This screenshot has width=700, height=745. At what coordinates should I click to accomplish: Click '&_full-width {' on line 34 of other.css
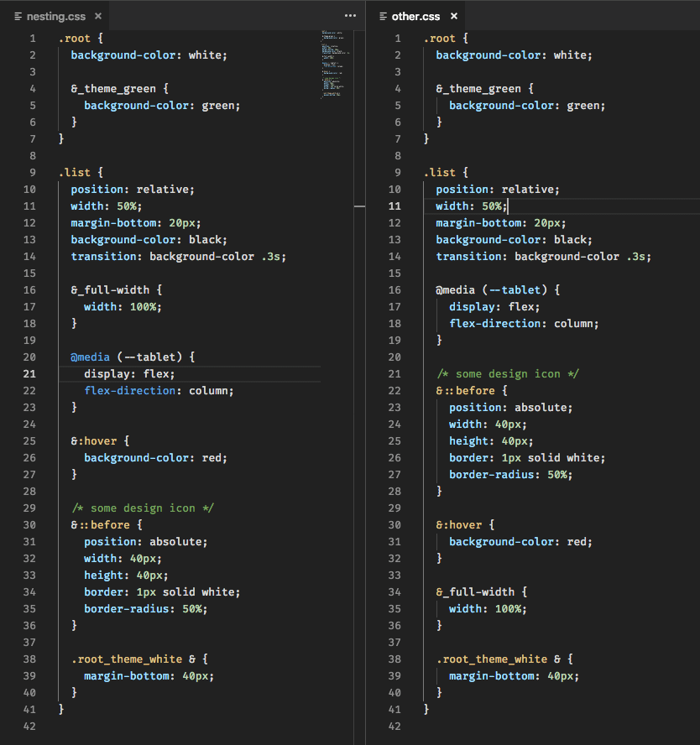point(482,592)
